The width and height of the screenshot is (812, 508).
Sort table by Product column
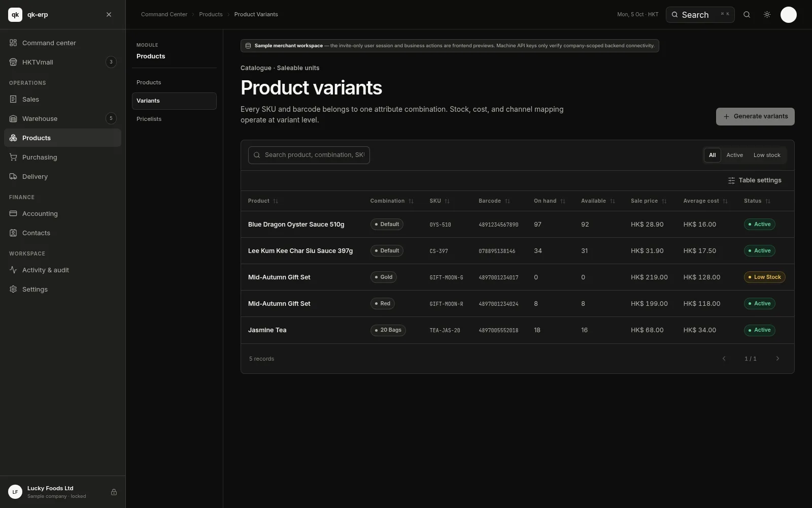point(263,201)
